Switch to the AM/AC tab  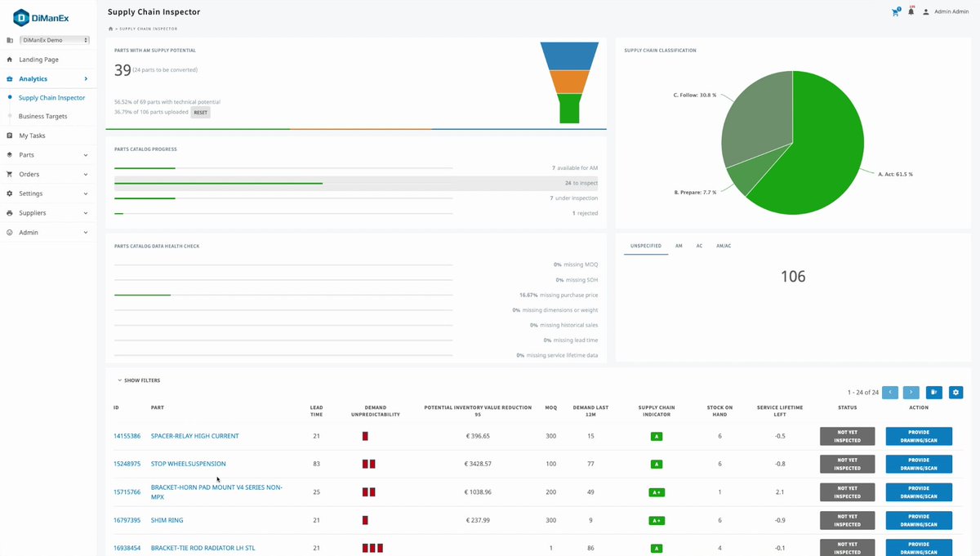point(724,246)
